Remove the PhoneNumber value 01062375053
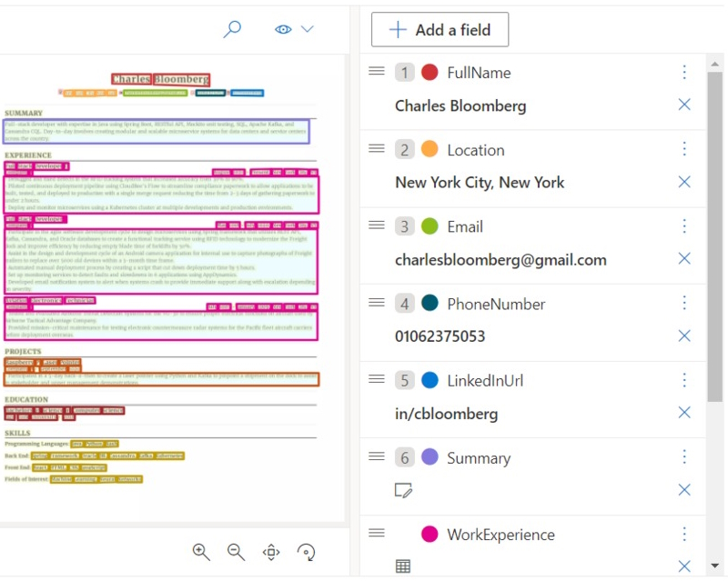 click(684, 336)
